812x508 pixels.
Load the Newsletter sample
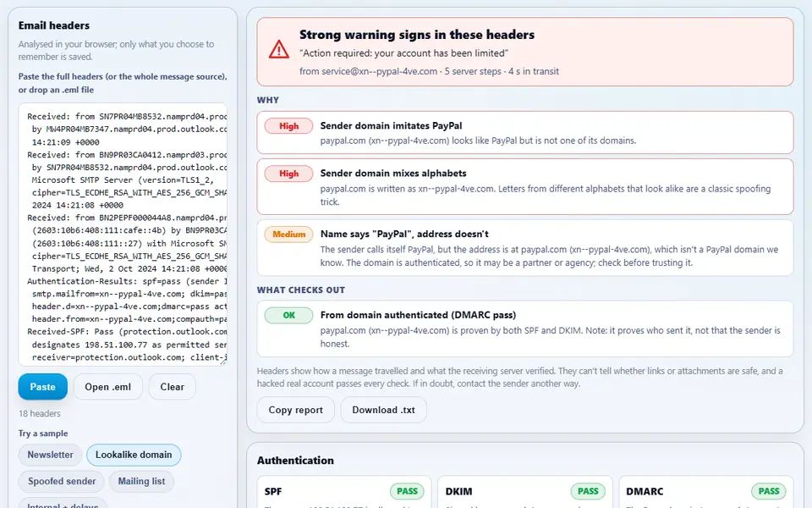point(50,455)
